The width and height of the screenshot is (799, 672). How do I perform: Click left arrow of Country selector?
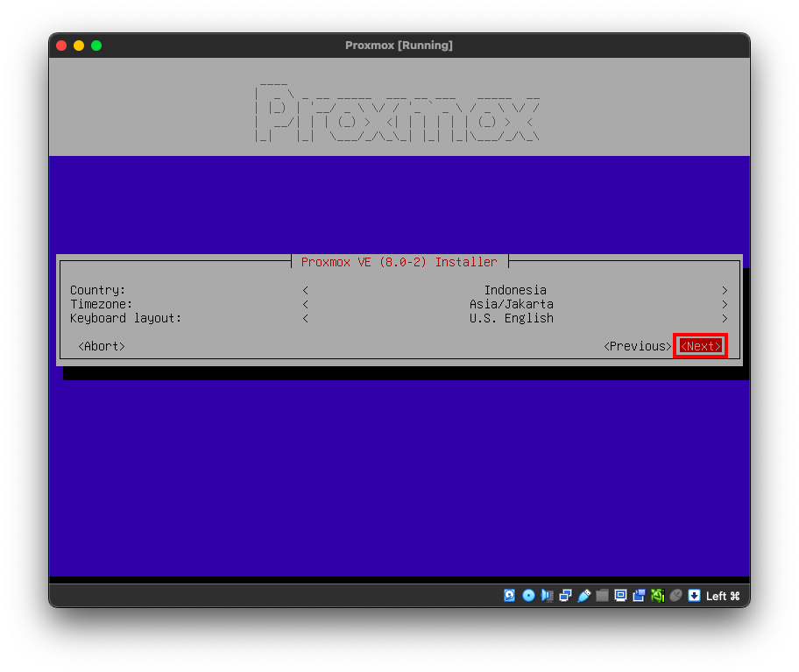[305, 290]
